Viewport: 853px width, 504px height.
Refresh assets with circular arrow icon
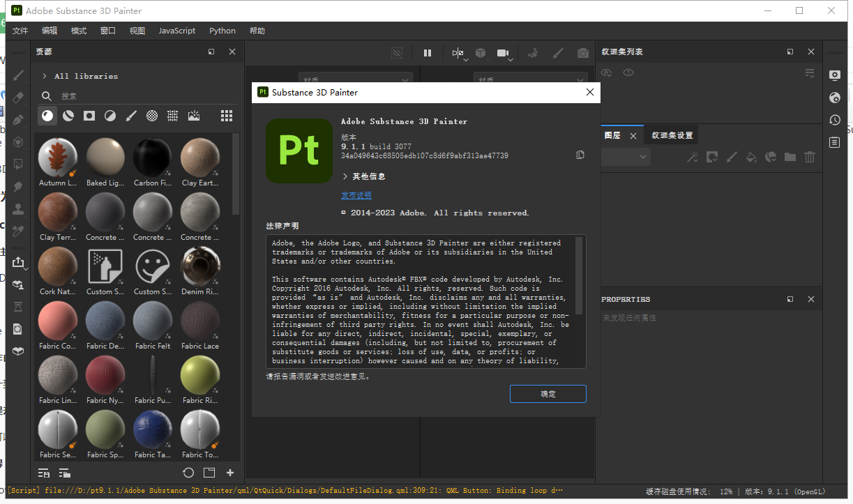click(x=188, y=473)
